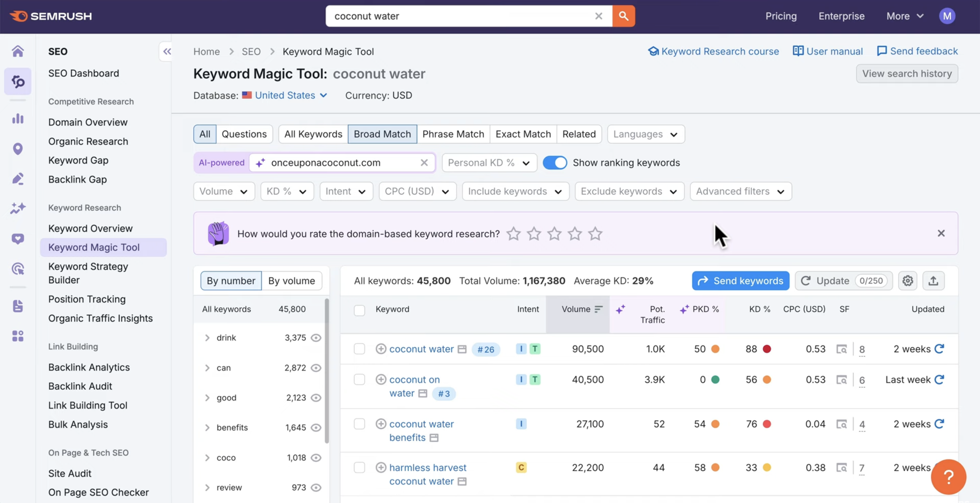
Task: Click View search history button
Action: 907,74
